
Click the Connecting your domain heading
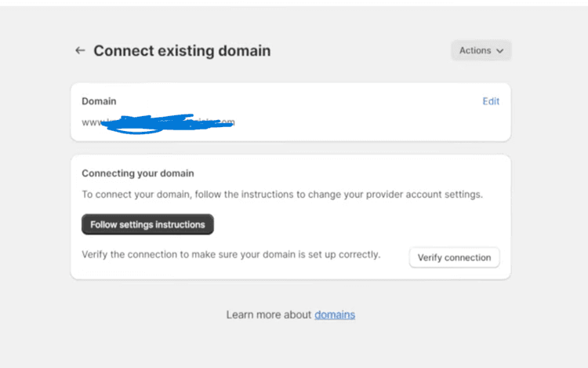click(x=138, y=173)
